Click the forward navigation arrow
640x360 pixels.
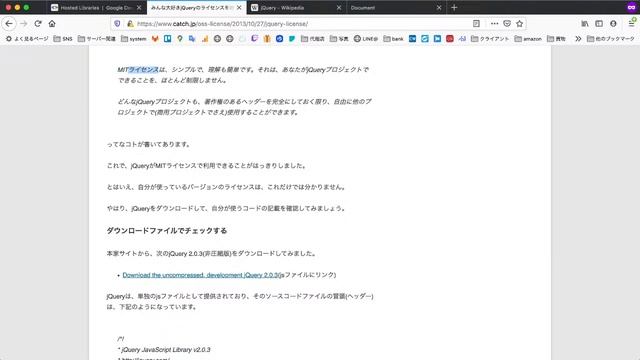(x=24, y=24)
